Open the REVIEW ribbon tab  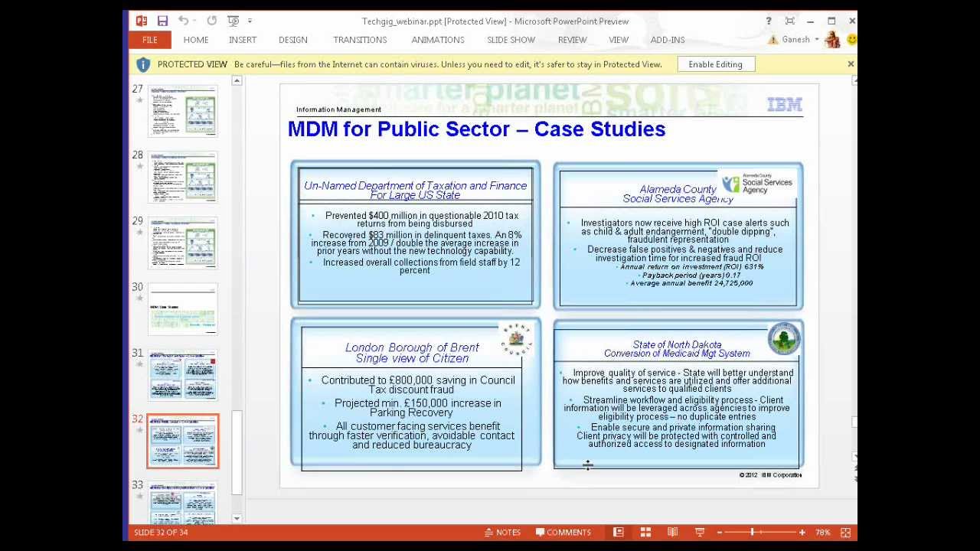[x=573, y=40]
